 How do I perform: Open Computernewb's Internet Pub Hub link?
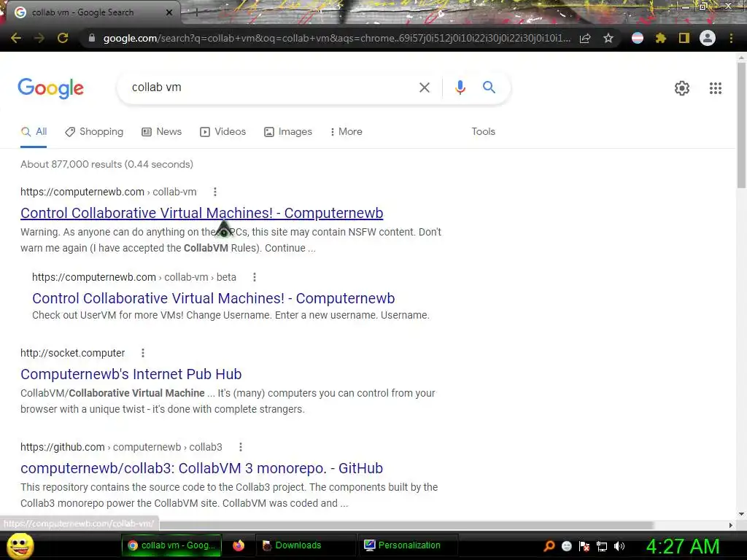131,374
